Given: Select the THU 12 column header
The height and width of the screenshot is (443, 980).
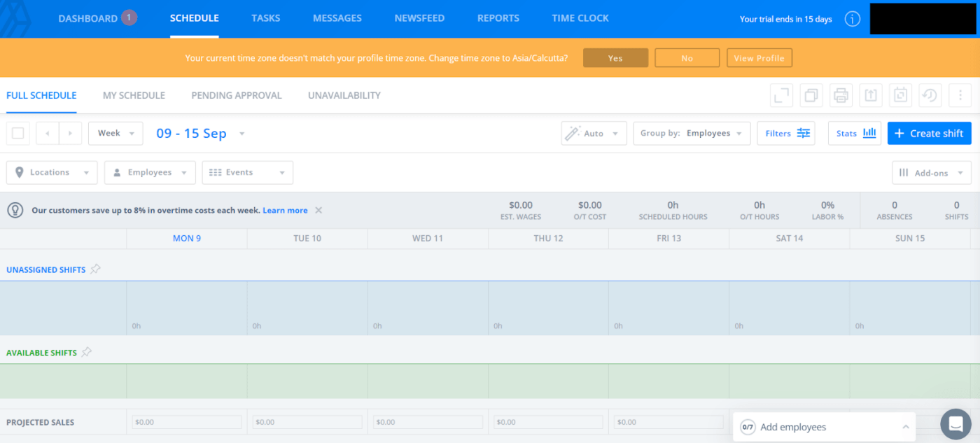Looking at the screenshot, I should tap(548, 238).
